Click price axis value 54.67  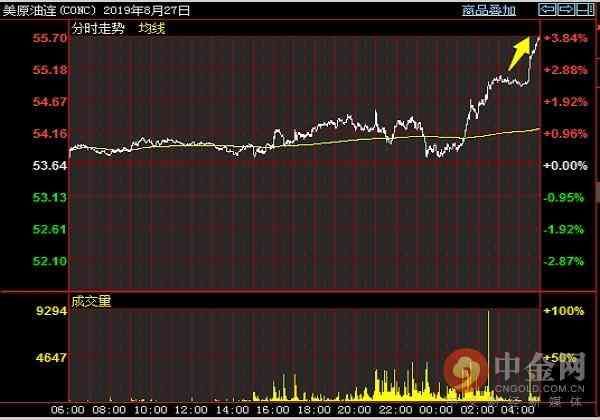click(50, 102)
